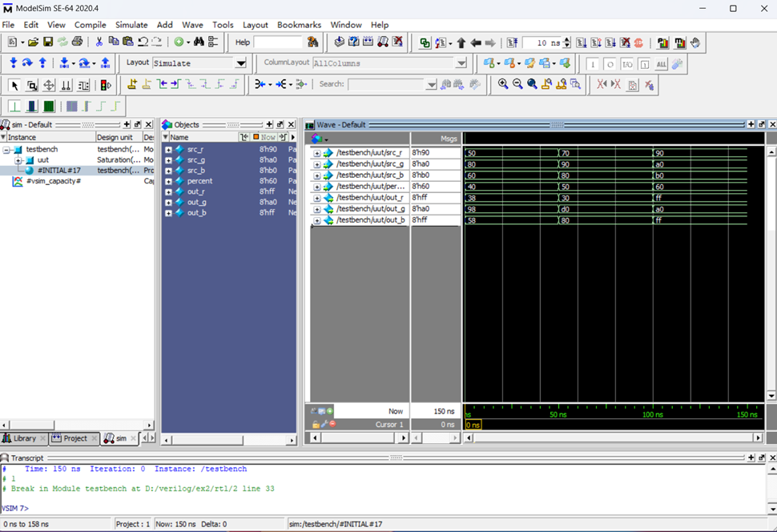Click the traffic light stop wave drawing icon
The image size is (777, 532).
[105, 85]
